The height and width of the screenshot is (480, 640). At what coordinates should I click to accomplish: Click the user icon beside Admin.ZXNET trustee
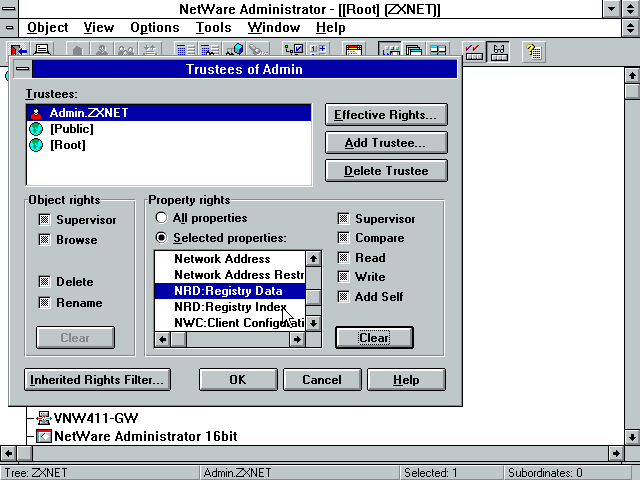pyautogui.click(x=36, y=113)
